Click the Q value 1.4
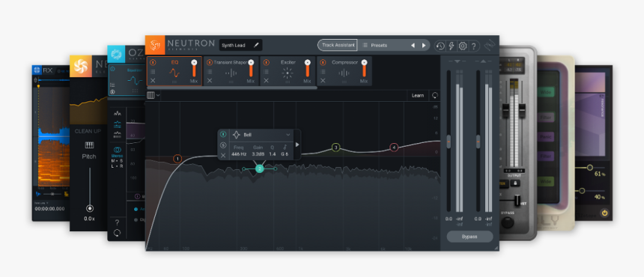The image size is (644, 277). [273, 154]
